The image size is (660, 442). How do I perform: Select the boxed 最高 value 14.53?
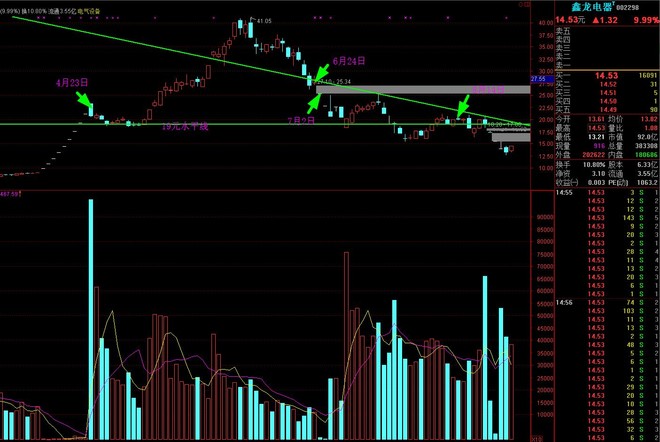click(596, 128)
